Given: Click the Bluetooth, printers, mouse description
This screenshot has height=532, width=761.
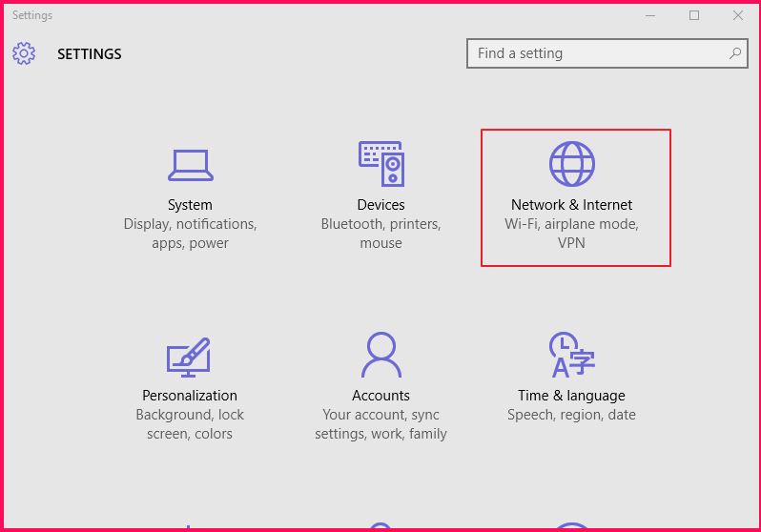Looking at the screenshot, I should (380, 234).
